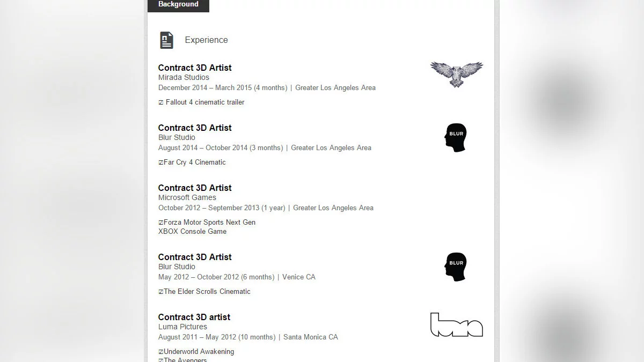Click the Mirada Studios owl logo
The width and height of the screenshot is (644, 362).
[x=456, y=74]
